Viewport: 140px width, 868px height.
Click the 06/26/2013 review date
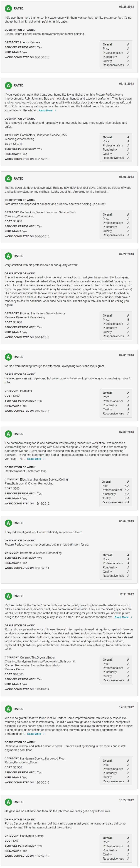pyautogui.click(x=126, y=7)
